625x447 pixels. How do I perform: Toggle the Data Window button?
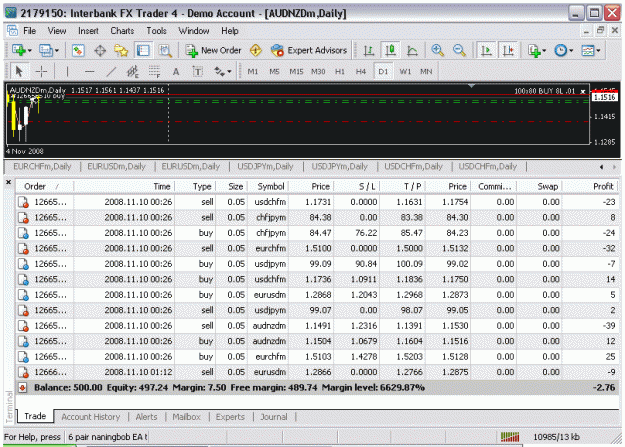(x=100, y=50)
